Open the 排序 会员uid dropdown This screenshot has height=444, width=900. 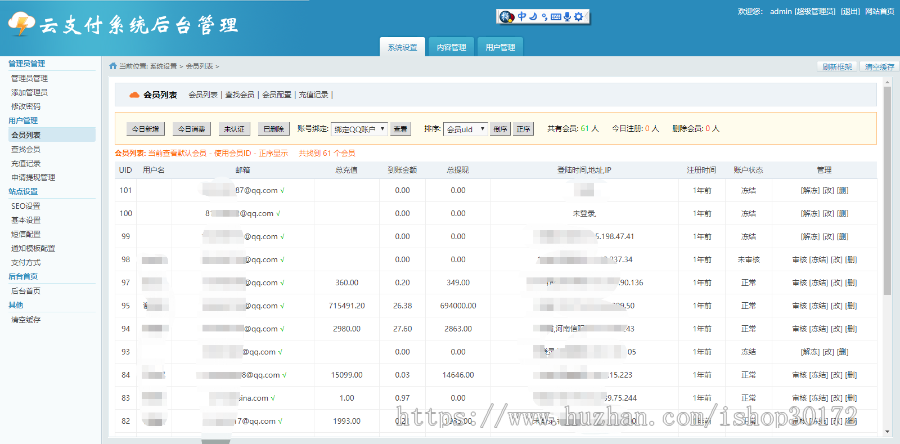click(x=465, y=129)
